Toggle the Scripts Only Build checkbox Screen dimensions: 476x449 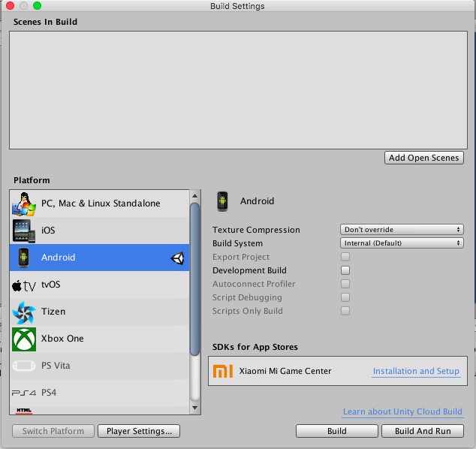(x=345, y=311)
